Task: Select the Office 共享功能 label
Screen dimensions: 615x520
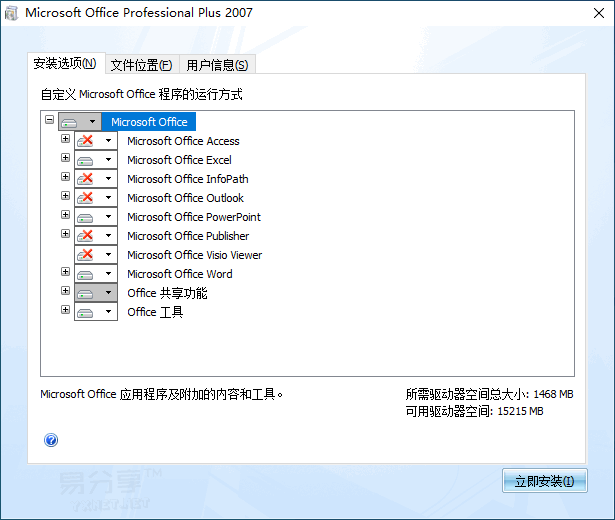Action: click(167, 293)
